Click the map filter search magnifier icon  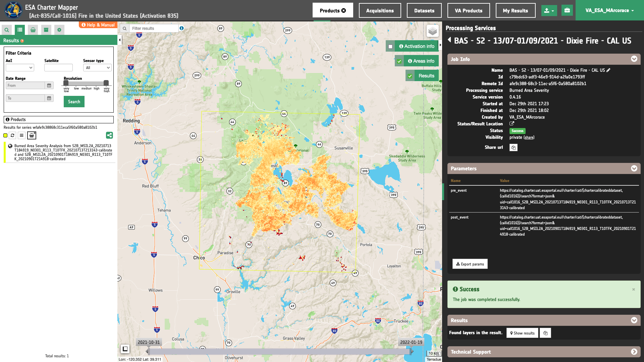pos(124,28)
